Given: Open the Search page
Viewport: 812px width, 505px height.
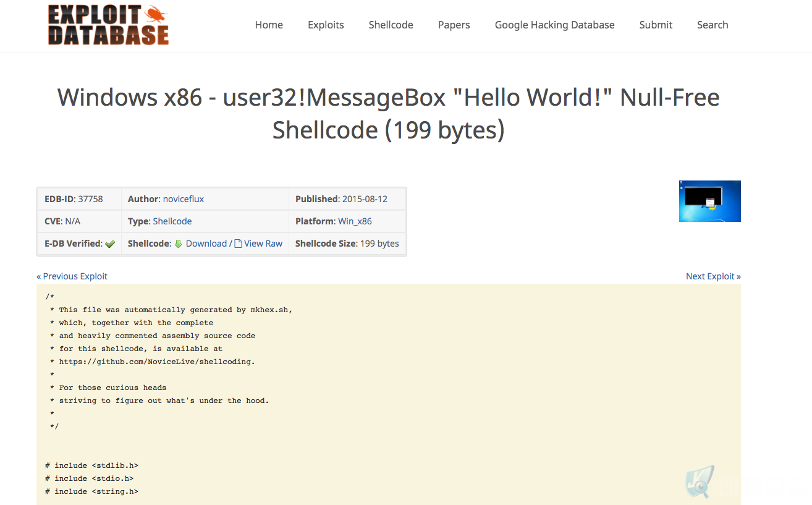Looking at the screenshot, I should tap(713, 25).
